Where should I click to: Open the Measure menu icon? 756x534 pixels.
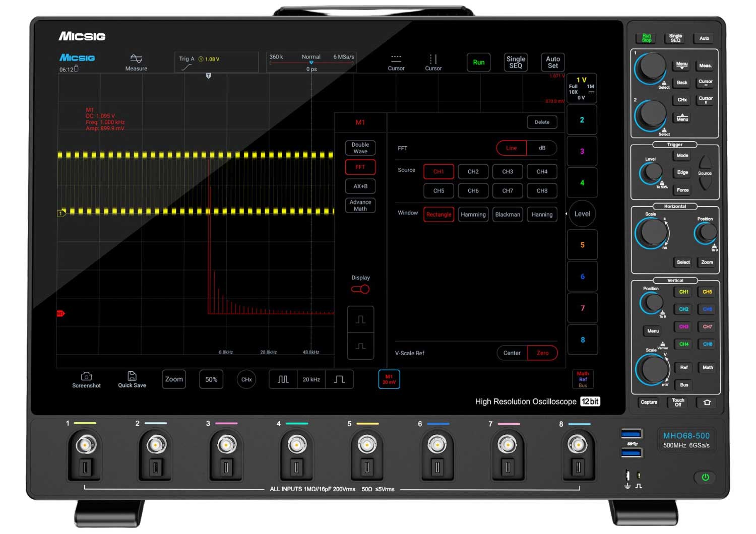(135, 61)
